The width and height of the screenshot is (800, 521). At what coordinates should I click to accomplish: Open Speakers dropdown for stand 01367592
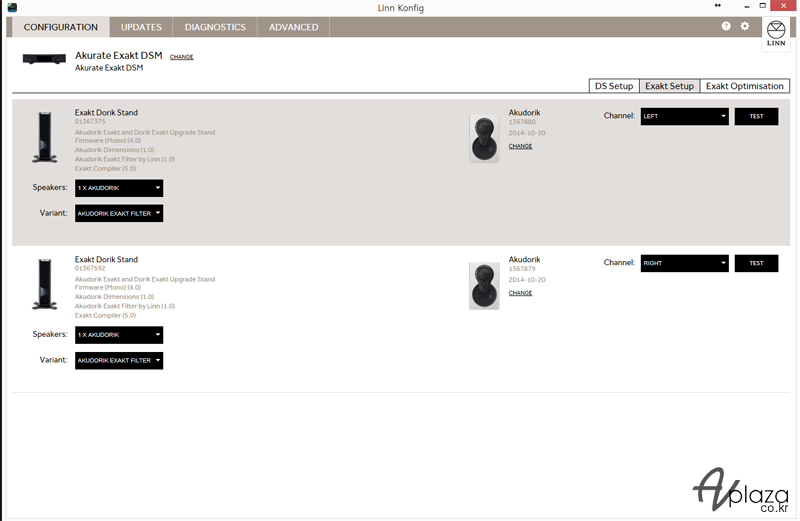coord(119,335)
